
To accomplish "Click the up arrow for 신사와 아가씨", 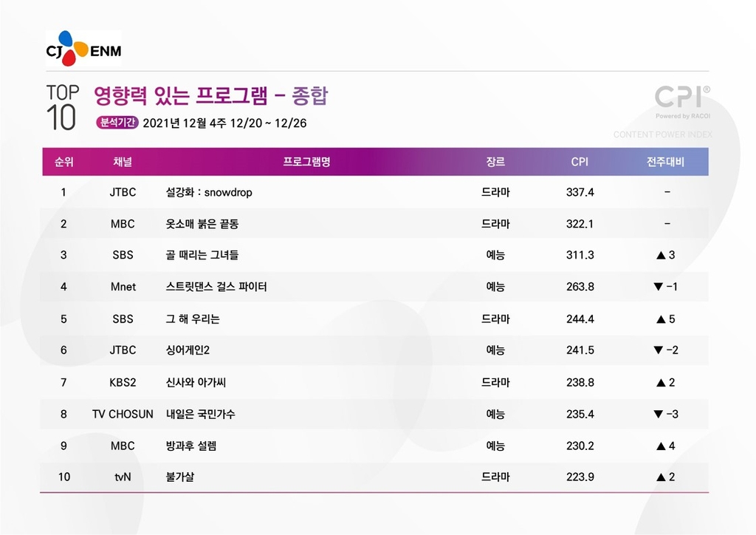I will tap(661, 383).
